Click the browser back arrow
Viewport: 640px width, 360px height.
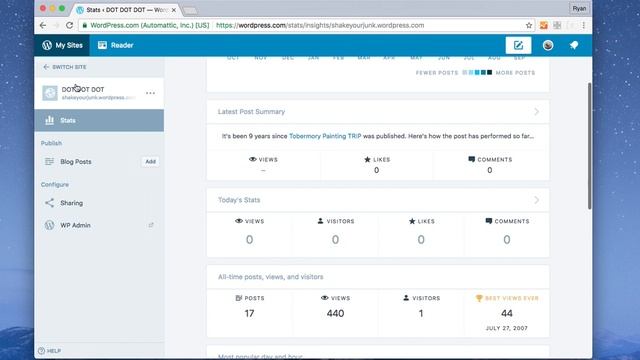(43, 25)
